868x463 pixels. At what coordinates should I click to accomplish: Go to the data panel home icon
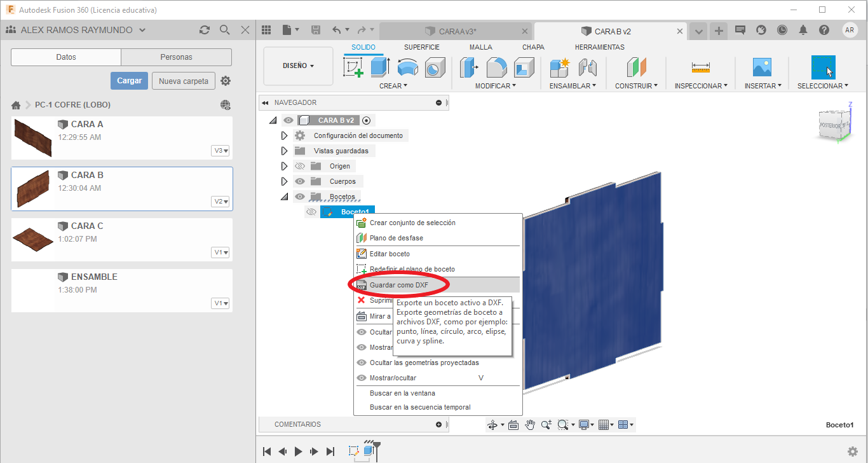[17, 105]
